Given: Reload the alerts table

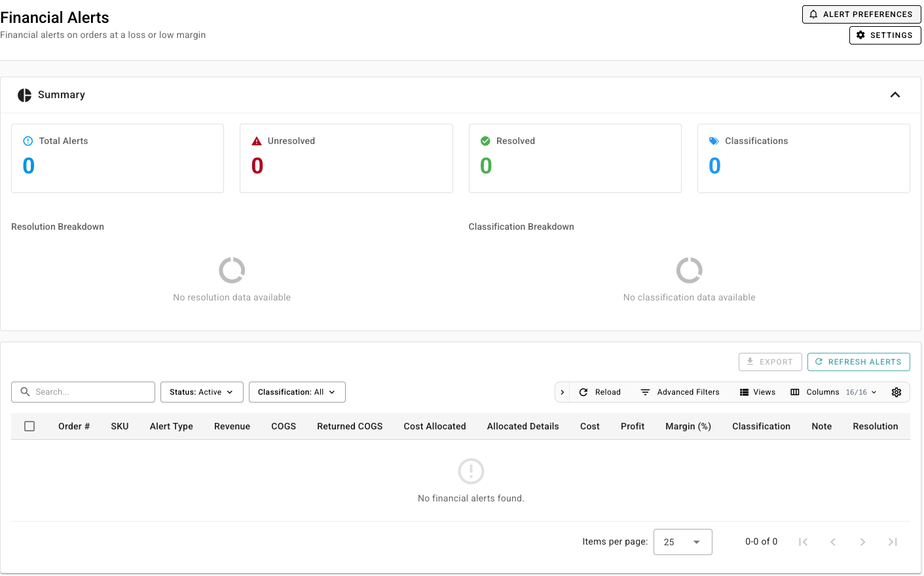Looking at the screenshot, I should [600, 392].
